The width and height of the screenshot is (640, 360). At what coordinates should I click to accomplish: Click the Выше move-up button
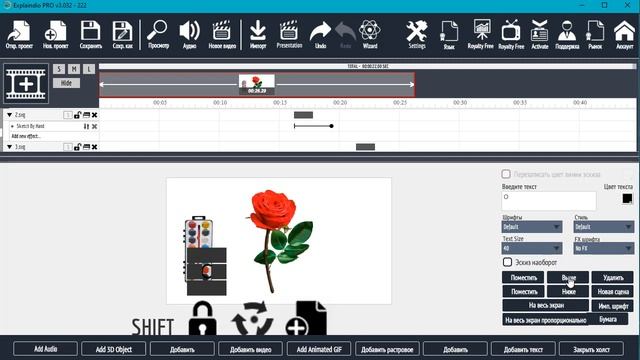568,278
